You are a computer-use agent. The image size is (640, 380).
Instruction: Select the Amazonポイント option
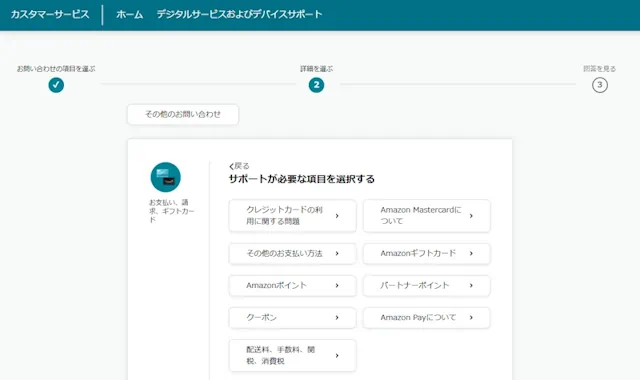coord(292,286)
